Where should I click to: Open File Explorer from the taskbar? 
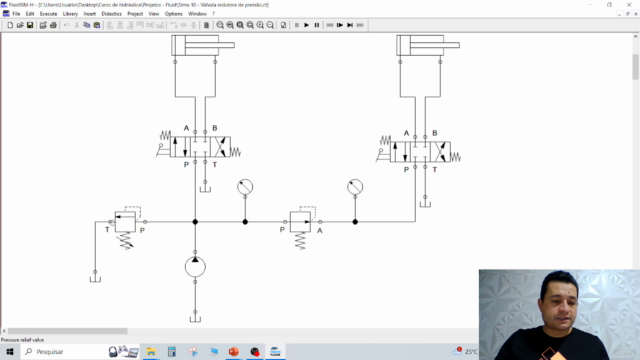(151, 351)
